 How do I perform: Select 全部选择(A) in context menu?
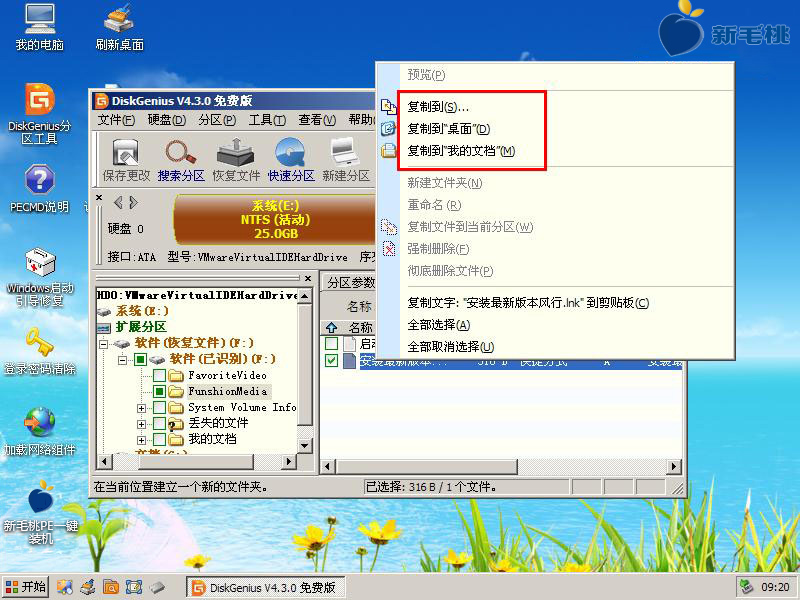pos(555,324)
